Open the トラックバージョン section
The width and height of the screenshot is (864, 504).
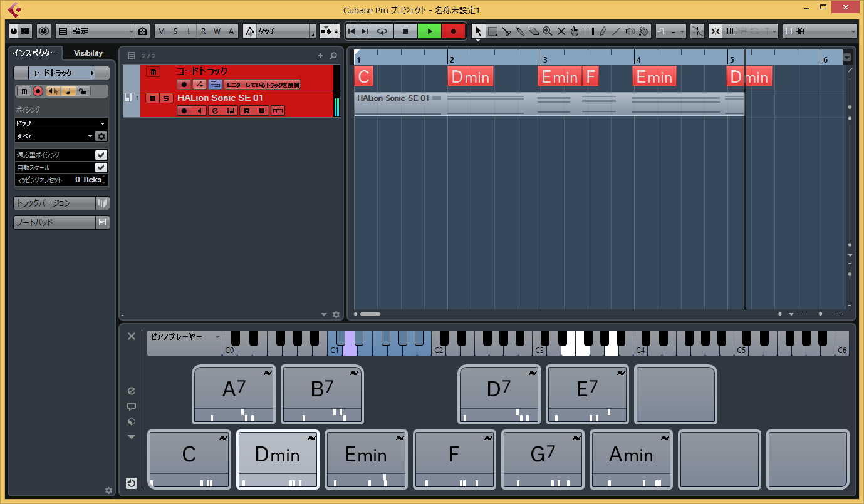click(61, 203)
